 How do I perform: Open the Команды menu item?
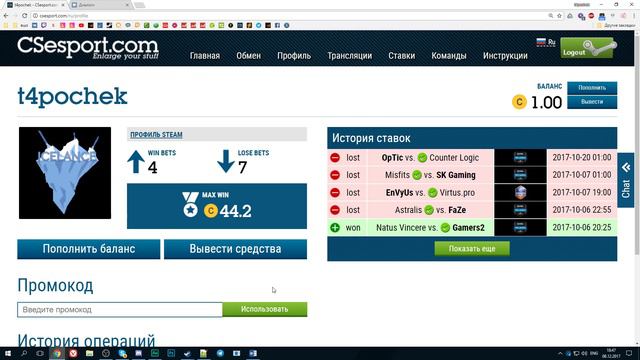coord(449,56)
